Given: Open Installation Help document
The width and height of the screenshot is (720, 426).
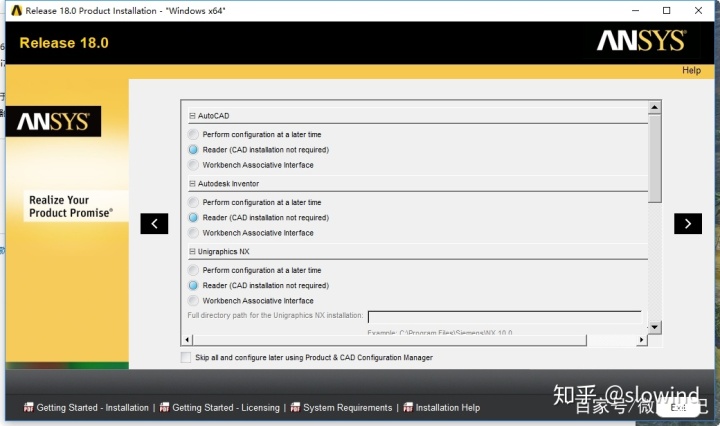Looking at the screenshot, I should [x=448, y=408].
